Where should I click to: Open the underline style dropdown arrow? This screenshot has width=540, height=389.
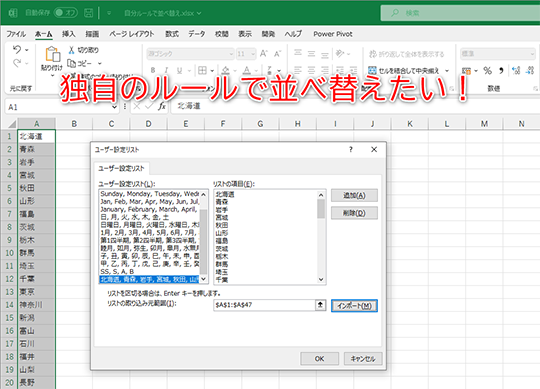coord(189,71)
